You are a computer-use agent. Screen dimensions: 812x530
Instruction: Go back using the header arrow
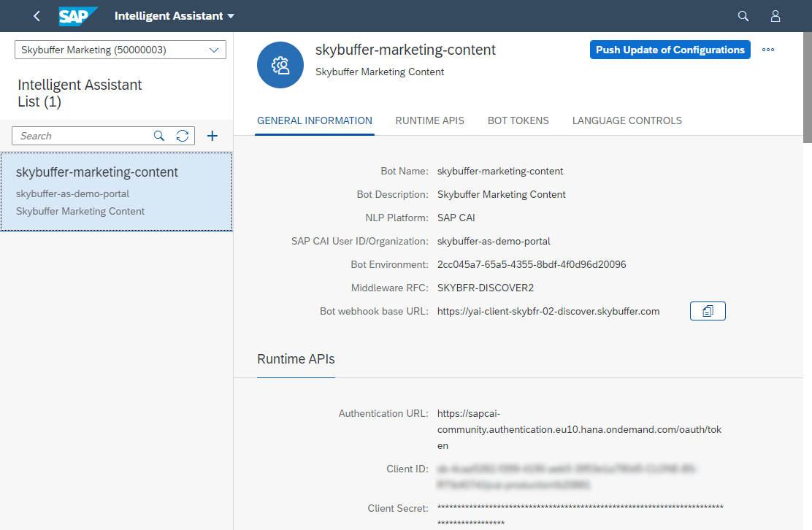point(37,16)
